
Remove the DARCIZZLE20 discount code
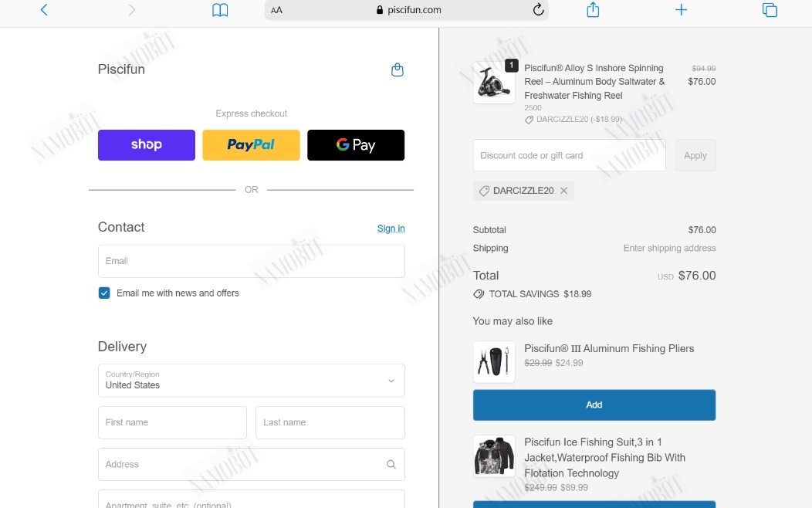564,191
